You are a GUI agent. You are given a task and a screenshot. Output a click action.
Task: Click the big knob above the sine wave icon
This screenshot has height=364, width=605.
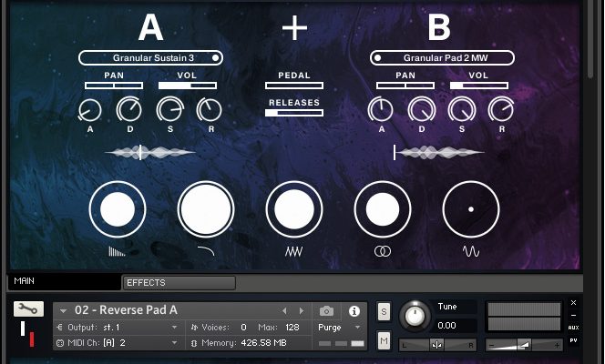coord(470,208)
